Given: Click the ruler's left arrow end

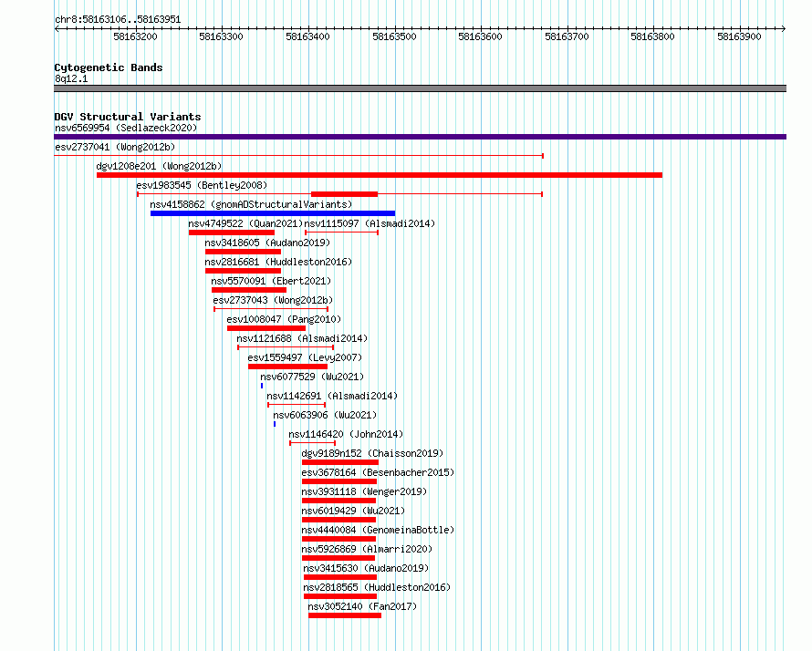Looking at the screenshot, I should (x=57, y=29).
